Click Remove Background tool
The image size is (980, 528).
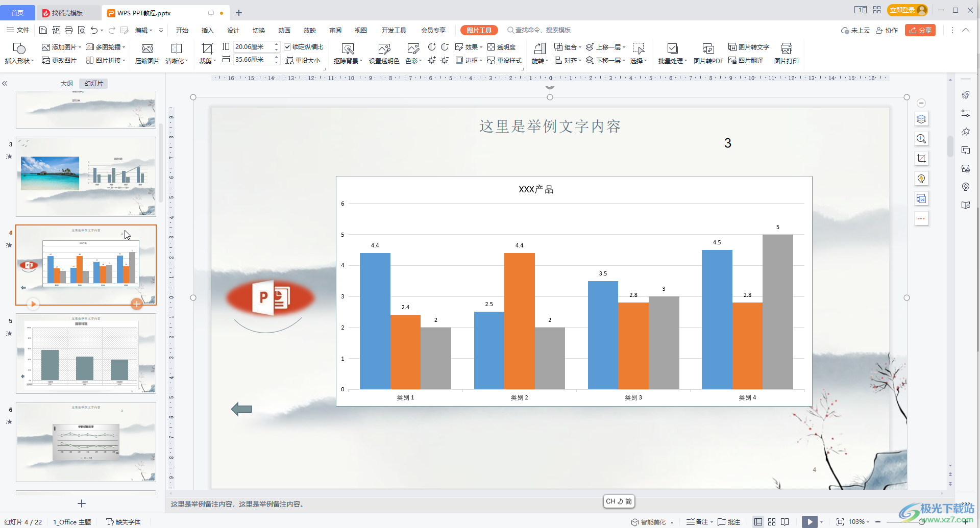point(348,54)
